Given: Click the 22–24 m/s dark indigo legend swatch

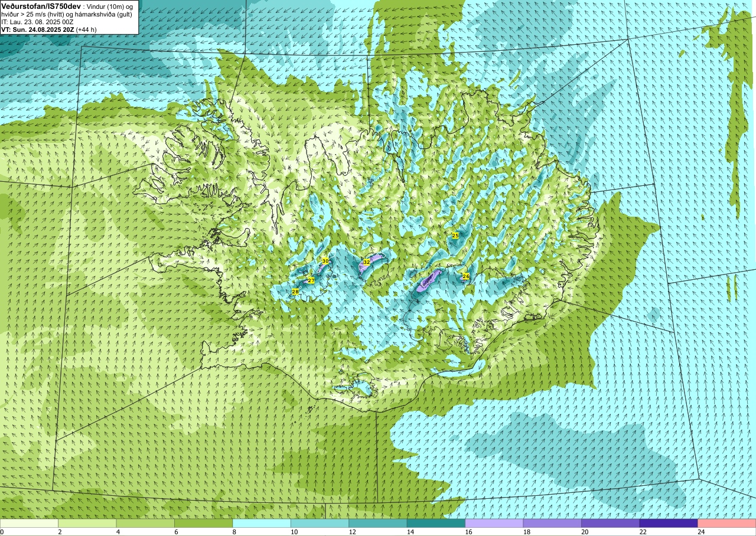Looking at the screenshot, I should (669, 523).
